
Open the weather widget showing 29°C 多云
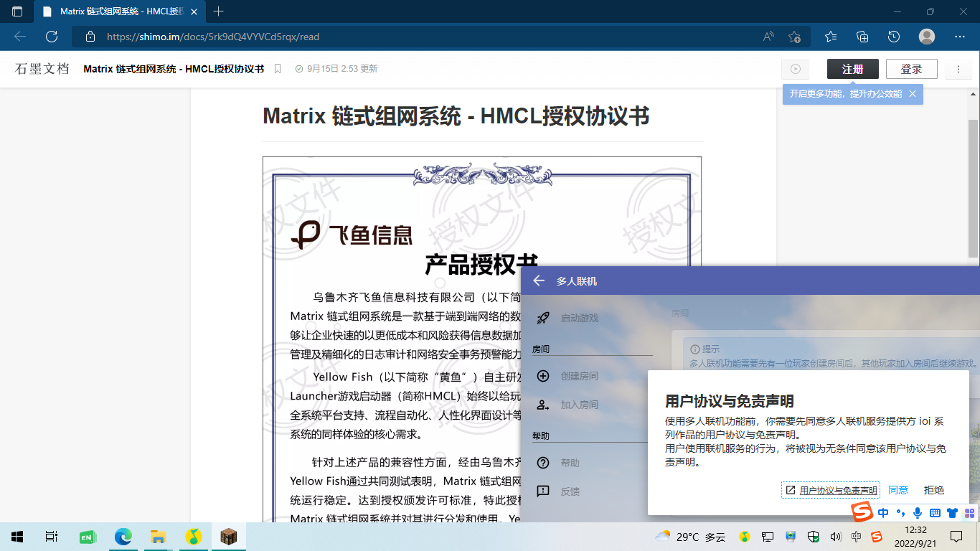pos(690,536)
